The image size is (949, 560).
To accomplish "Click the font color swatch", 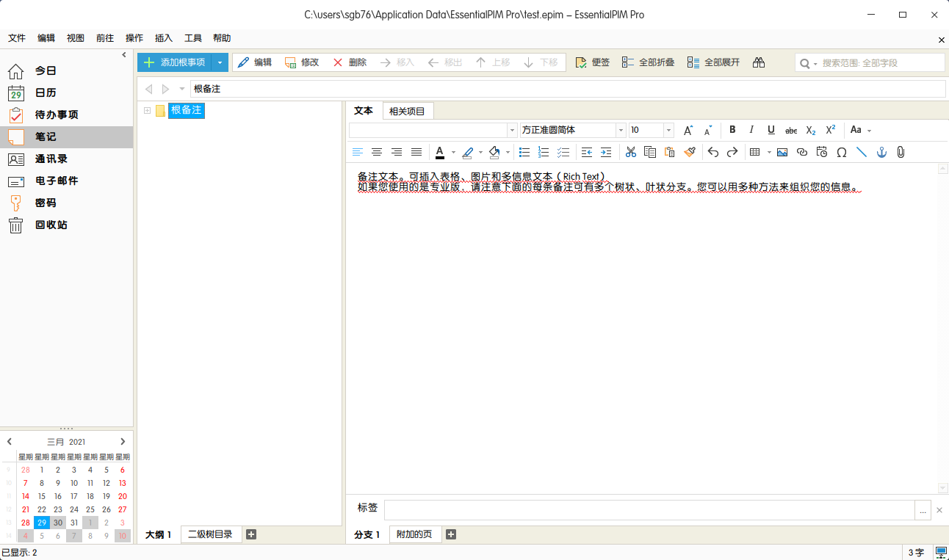I will tap(439, 152).
